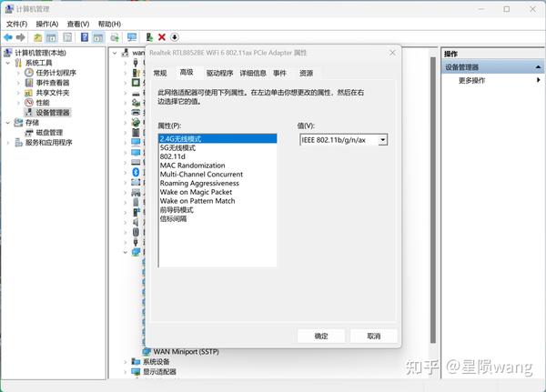The width and height of the screenshot is (546, 392).
Task: Click the Export List toolbar icon
Action: pyautogui.click(x=115, y=37)
